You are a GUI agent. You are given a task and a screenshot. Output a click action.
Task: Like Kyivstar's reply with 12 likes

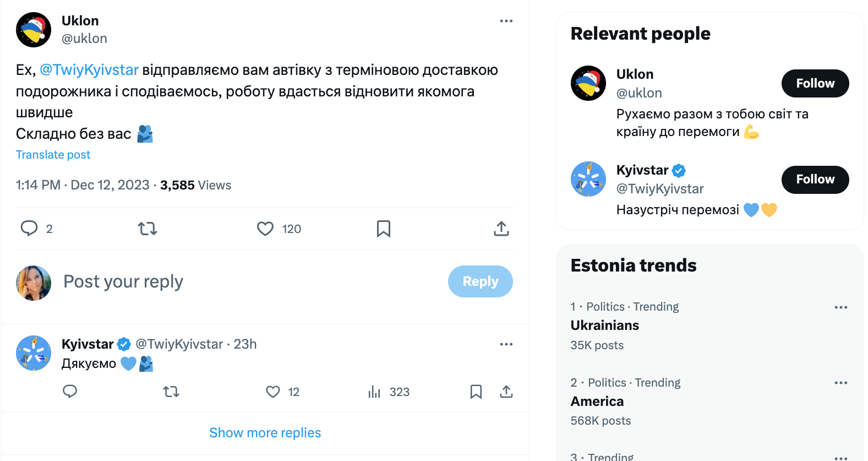273,392
